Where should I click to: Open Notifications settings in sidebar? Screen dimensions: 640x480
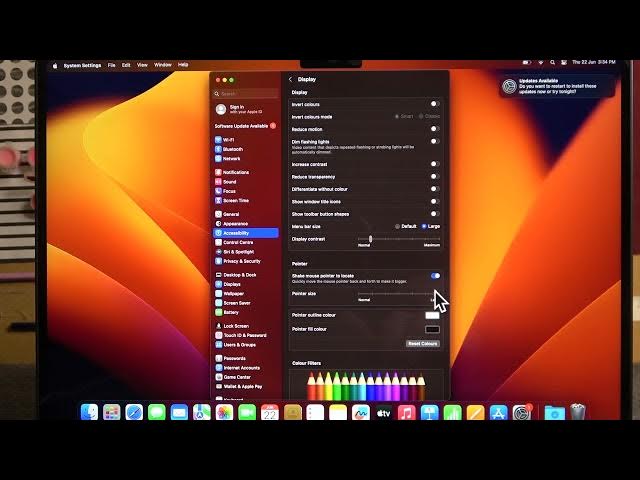tap(232, 172)
